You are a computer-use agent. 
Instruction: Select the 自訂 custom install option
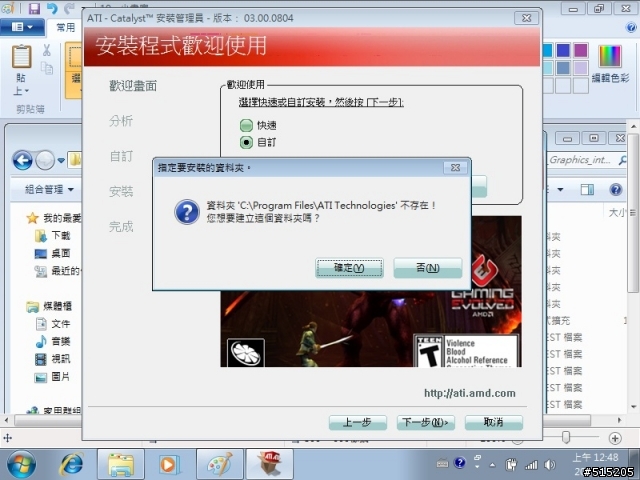(246, 142)
